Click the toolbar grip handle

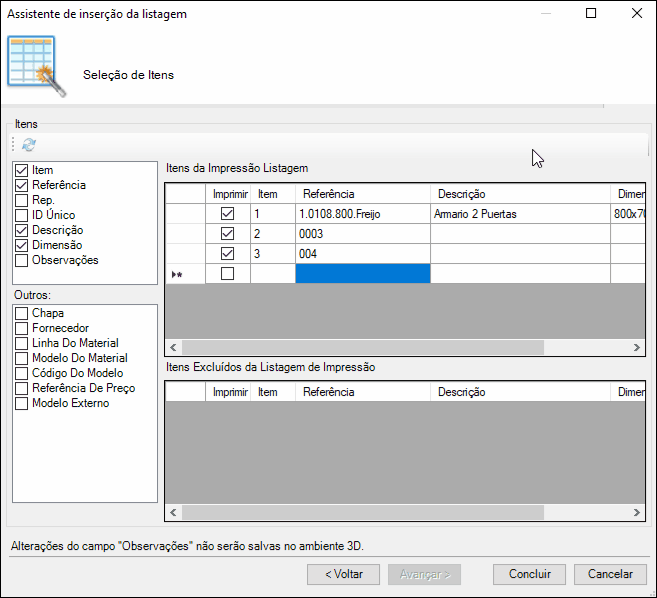pos(13,144)
